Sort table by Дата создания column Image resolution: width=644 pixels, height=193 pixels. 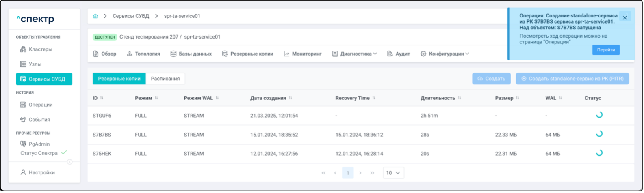point(290,98)
